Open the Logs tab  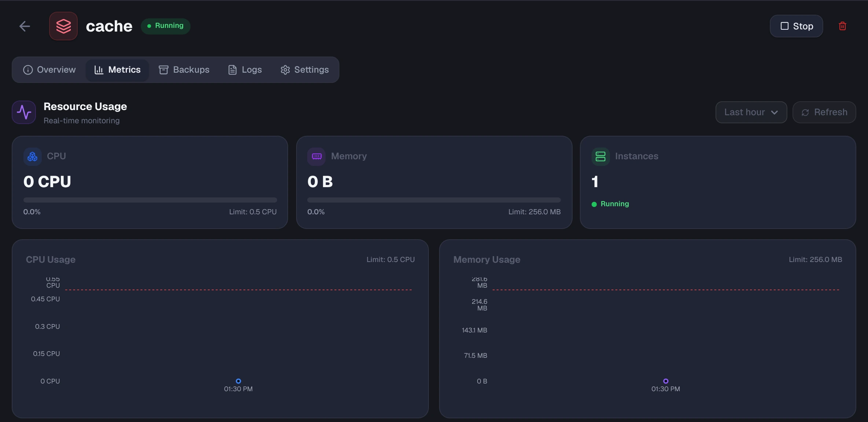coord(245,70)
